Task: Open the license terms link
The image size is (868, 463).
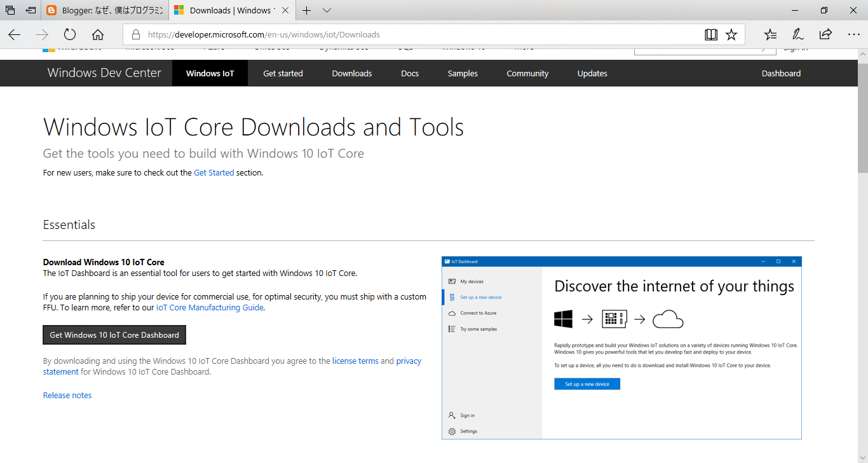Action: (355, 361)
